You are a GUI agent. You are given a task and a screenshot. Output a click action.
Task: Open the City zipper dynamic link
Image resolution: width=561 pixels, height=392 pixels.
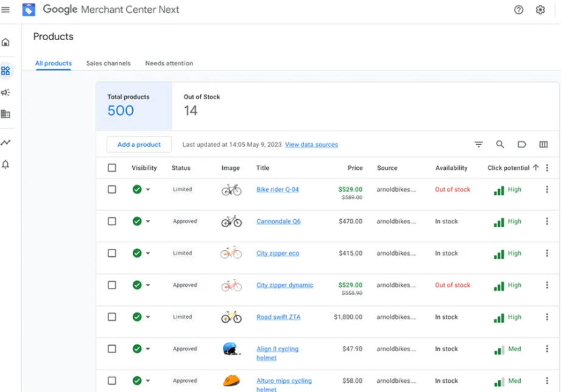point(285,285)
